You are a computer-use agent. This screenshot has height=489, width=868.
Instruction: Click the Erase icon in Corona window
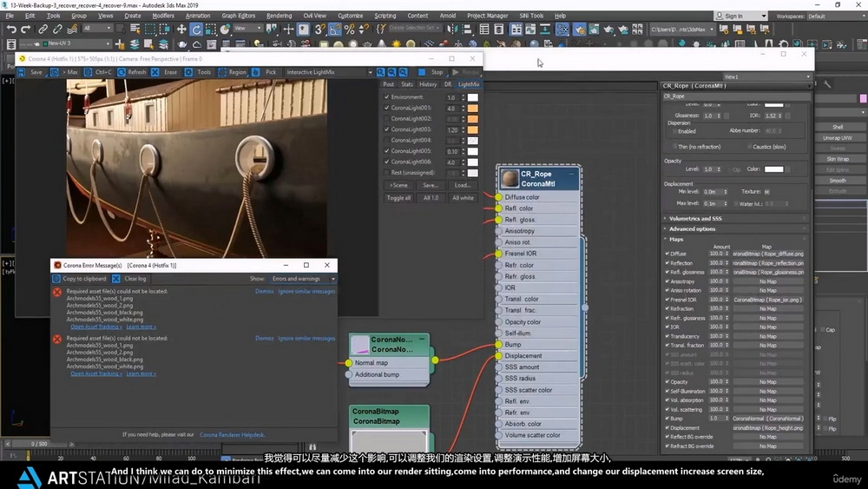coord(155,72)
